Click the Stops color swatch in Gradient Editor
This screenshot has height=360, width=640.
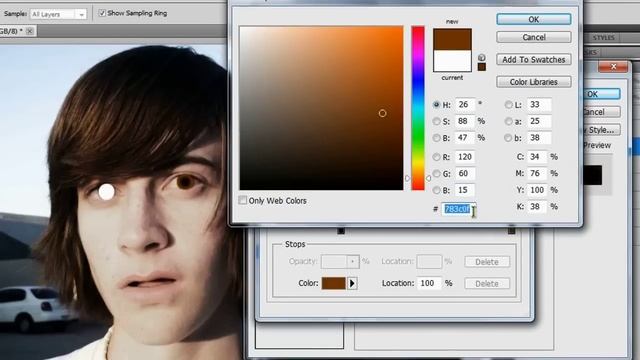click(x=333, y=283)
